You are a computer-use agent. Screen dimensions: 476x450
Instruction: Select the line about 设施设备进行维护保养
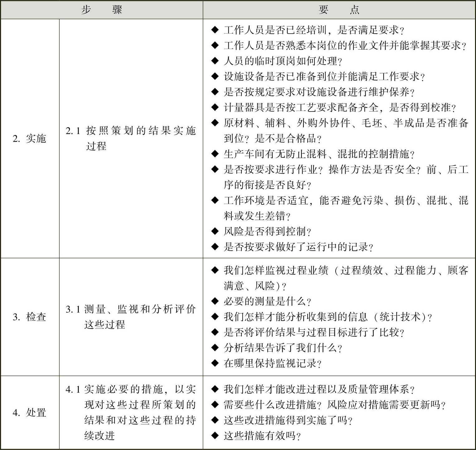(x=313, y=92)
